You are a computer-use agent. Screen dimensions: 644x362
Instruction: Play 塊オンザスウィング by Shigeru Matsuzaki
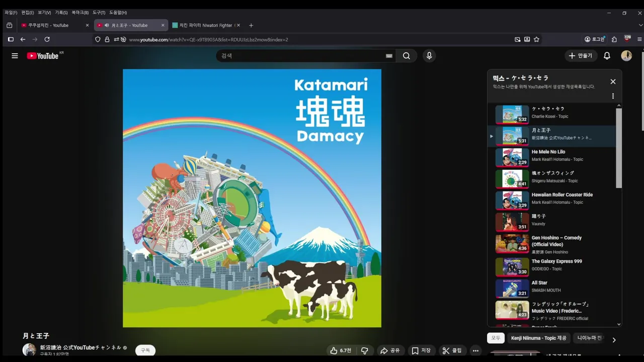click(551, 178)
